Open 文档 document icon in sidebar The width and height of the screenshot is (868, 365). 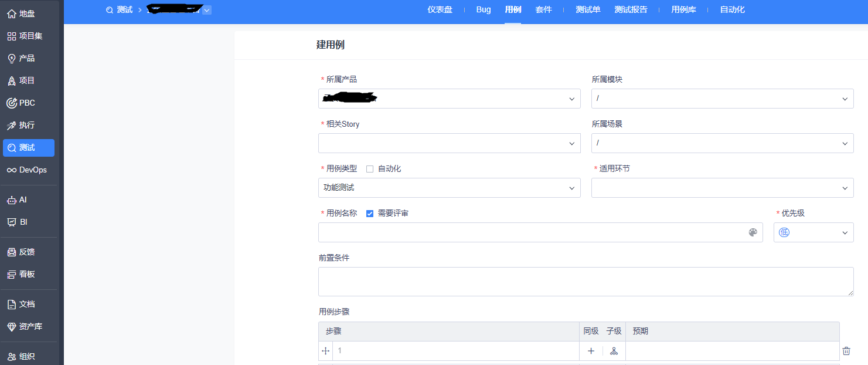click(x=12, y=304)
